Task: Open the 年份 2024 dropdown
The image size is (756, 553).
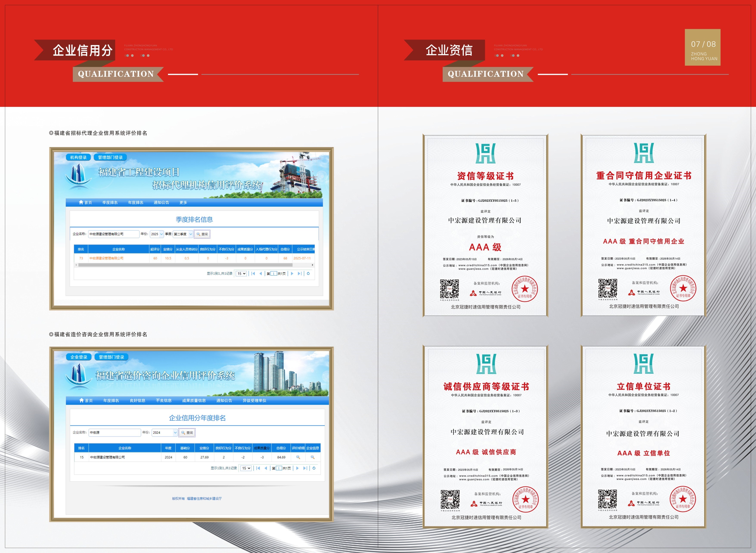Action: click(x=165, y=433)
